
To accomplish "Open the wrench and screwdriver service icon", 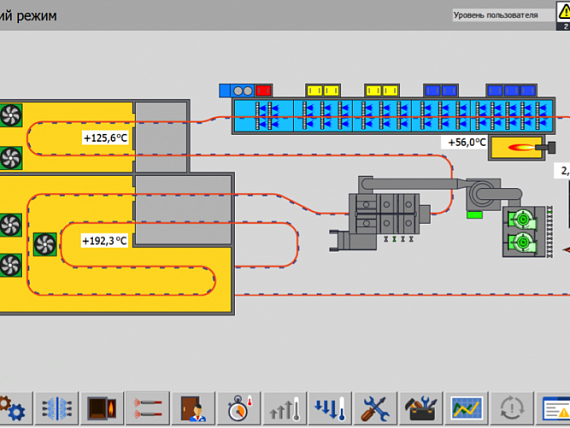I will (x=376, y=408).
